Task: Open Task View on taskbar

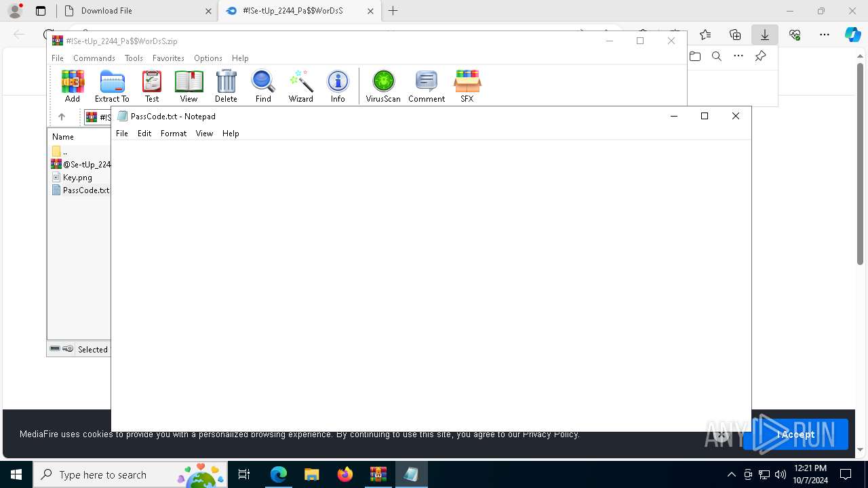Action: [244, 474]
